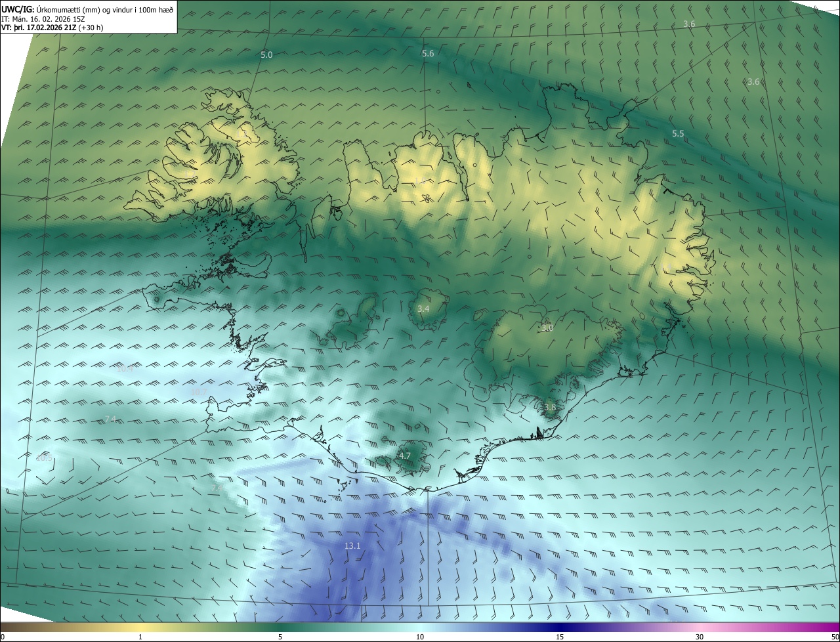Click the color scale tick labelled 1
Screen dimensions: 840x642
pos(140,637)
